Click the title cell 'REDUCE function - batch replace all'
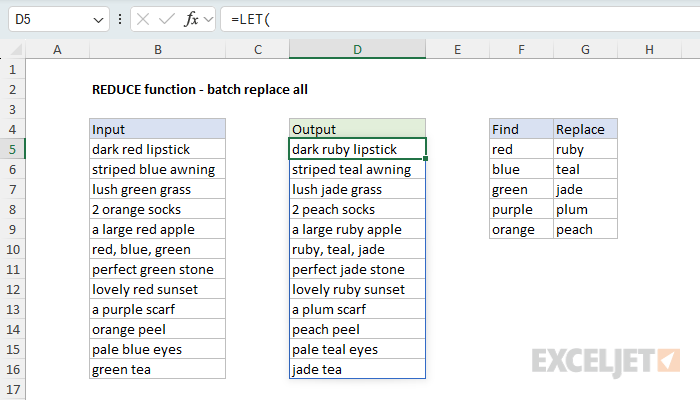Screen dimensions: 700x400 200,89
